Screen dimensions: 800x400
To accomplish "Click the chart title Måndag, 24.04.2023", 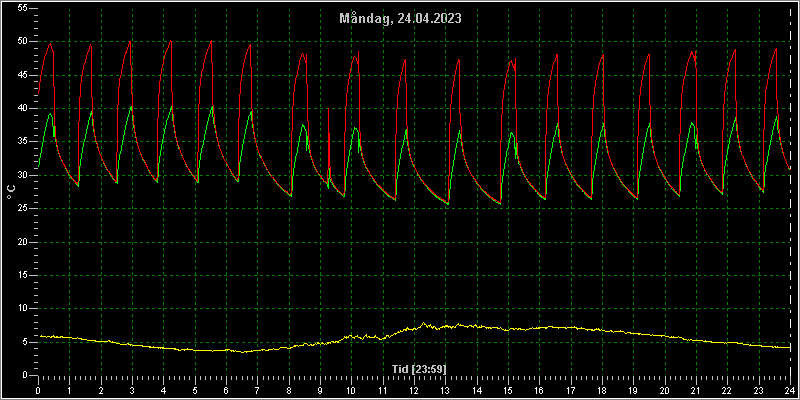I will pyautogui.click(x=401, y=19).
